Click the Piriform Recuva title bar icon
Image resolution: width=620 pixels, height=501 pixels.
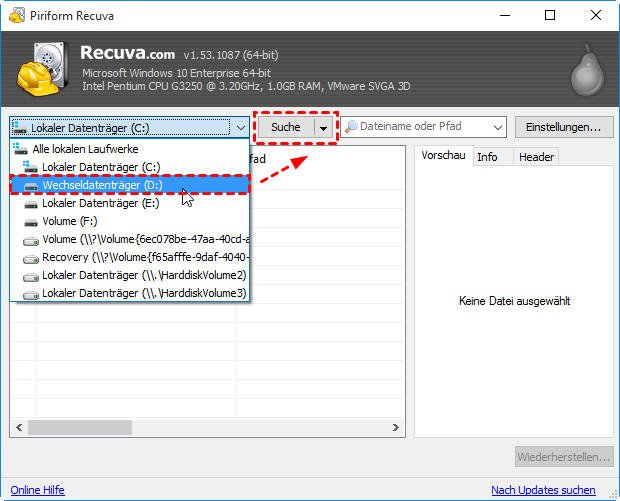[x=17, y=15]
